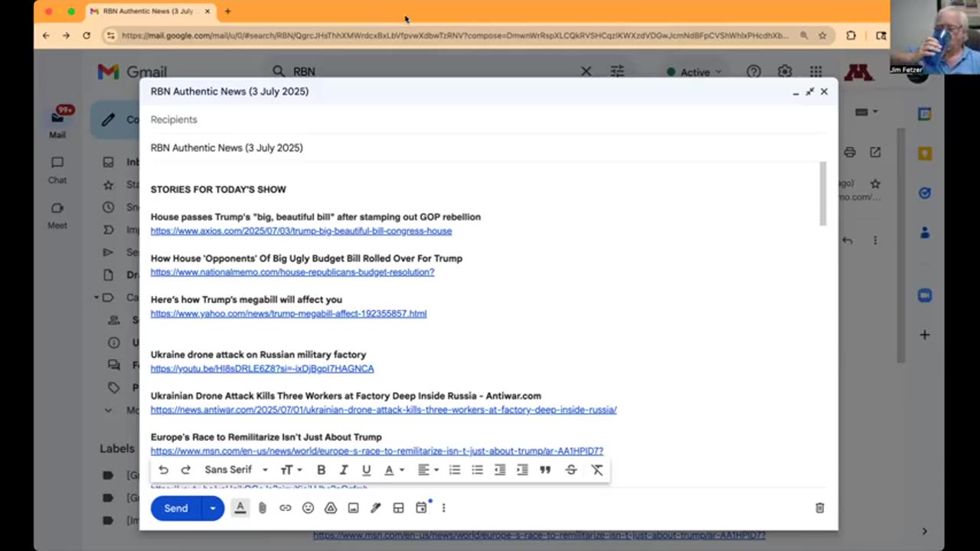The width and height of the screenshot is (980, 551).
Task: Open Google Tasks in the side panel
Action: [x=925, y=193]
